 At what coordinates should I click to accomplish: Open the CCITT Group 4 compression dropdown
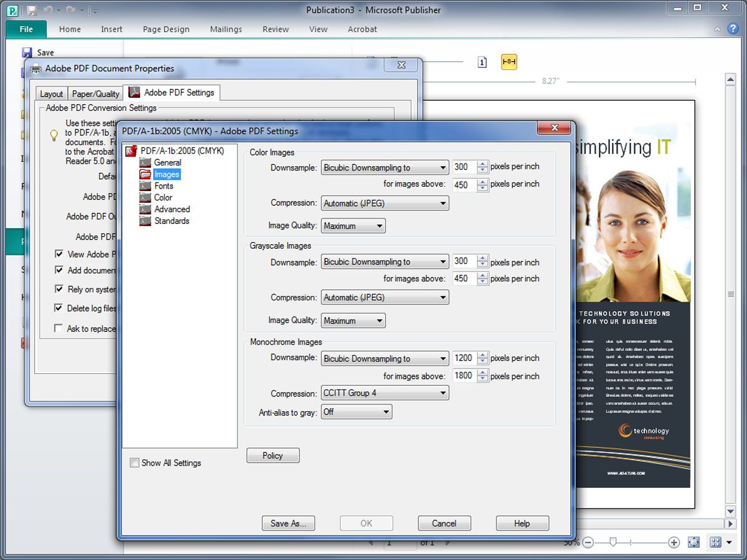pos(385,393)
